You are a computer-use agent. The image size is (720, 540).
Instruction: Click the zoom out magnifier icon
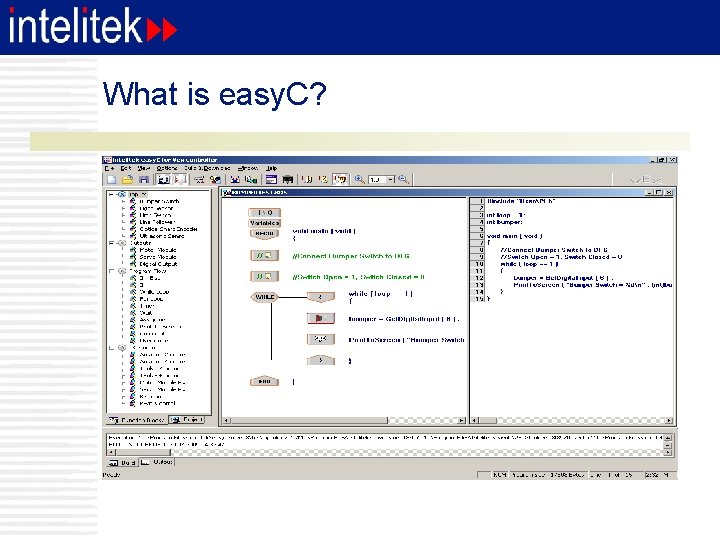click(x=403, y=180)
